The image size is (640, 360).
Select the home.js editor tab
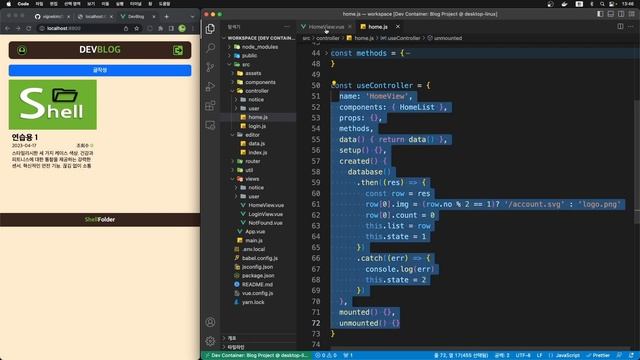click(378, 27)
